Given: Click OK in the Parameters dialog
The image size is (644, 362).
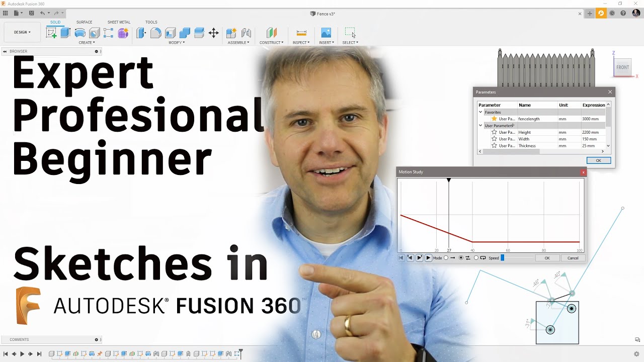Looking at the screenshot, I should [599, 160].
